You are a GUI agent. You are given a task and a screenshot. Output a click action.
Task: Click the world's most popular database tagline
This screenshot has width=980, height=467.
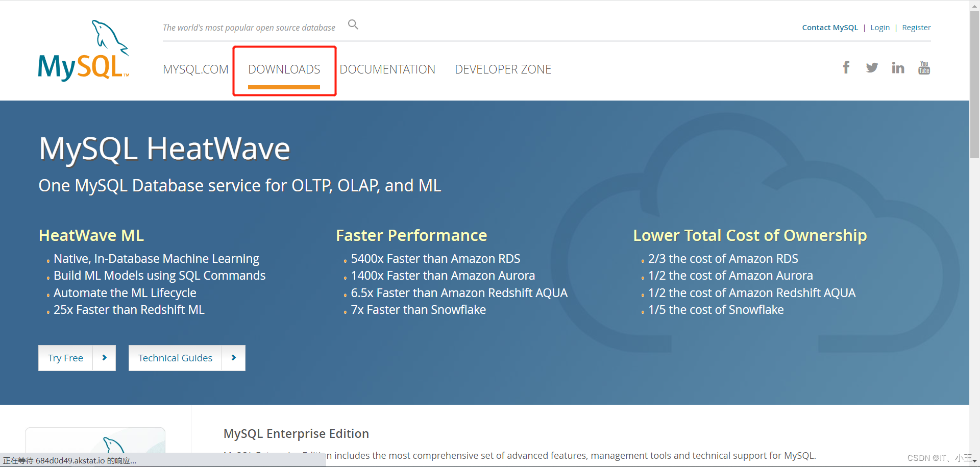[249, 28]
